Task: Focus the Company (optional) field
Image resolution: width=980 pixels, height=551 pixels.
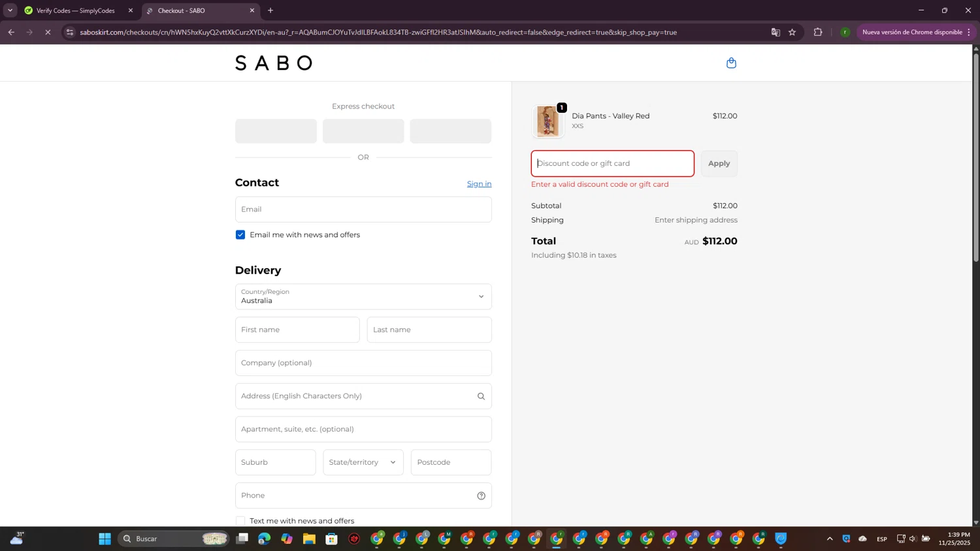Action: point(363,363)
